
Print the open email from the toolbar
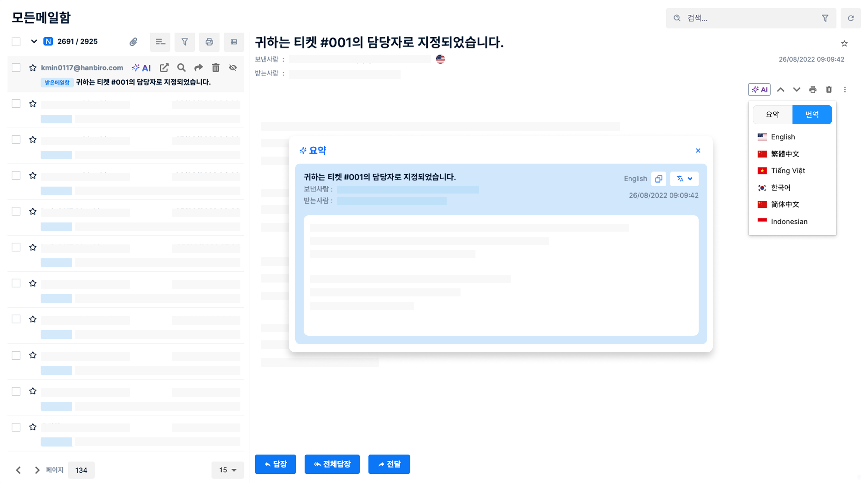click(x=813, y=89)
